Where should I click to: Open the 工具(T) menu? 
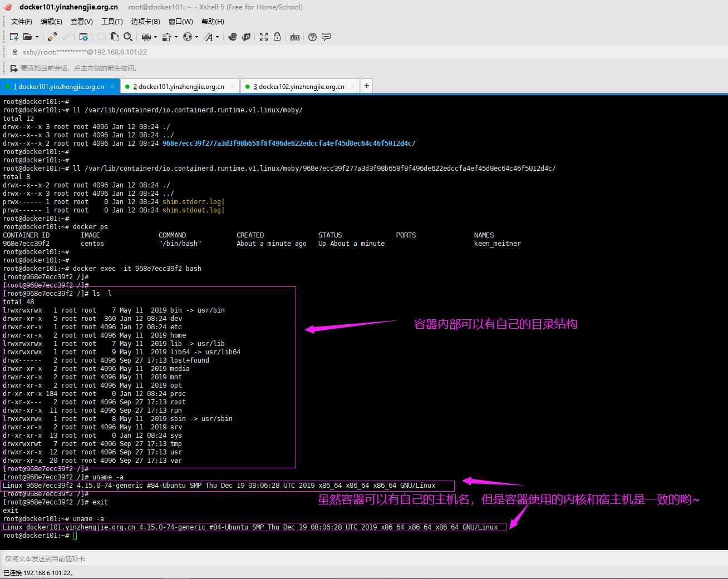coord(112,22)
